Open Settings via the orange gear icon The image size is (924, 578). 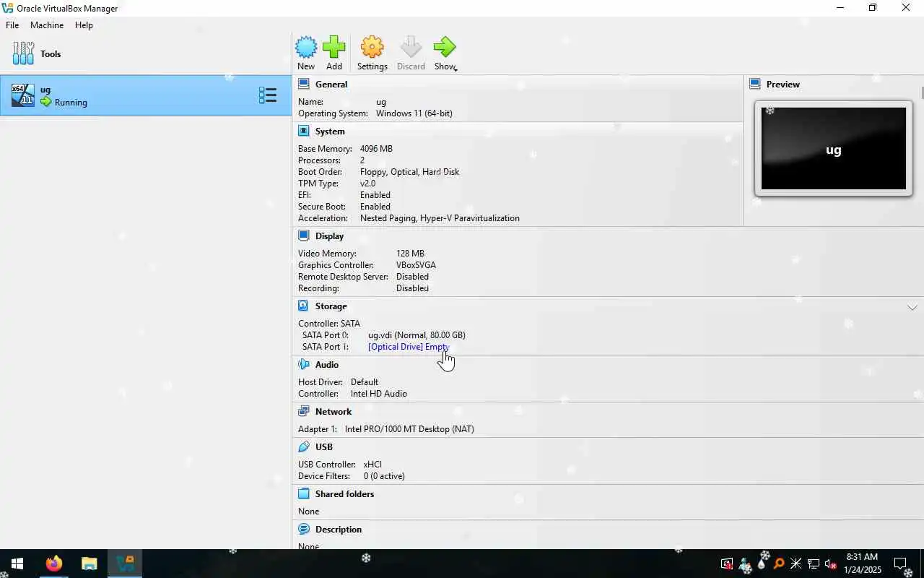point(372,48)
